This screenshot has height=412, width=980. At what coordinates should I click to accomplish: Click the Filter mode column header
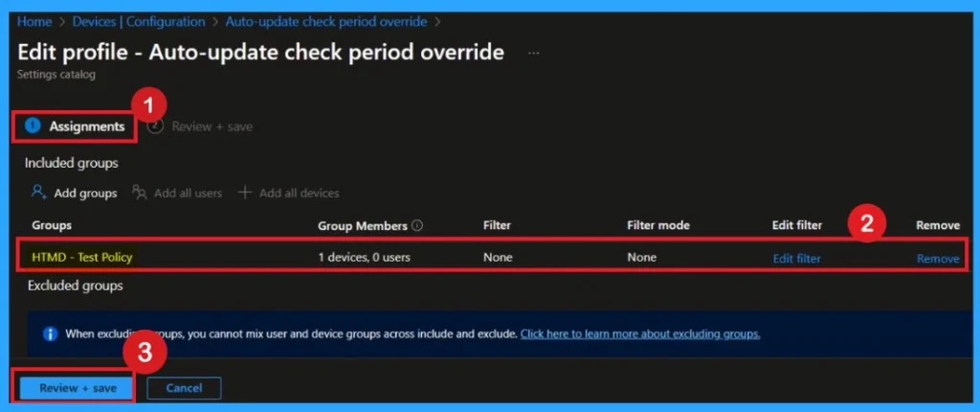pyautogui.click(x=658, y=225)
